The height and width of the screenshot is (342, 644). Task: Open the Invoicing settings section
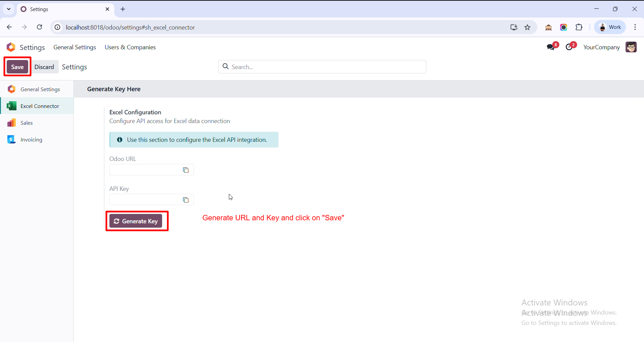[x=37, y=139]
